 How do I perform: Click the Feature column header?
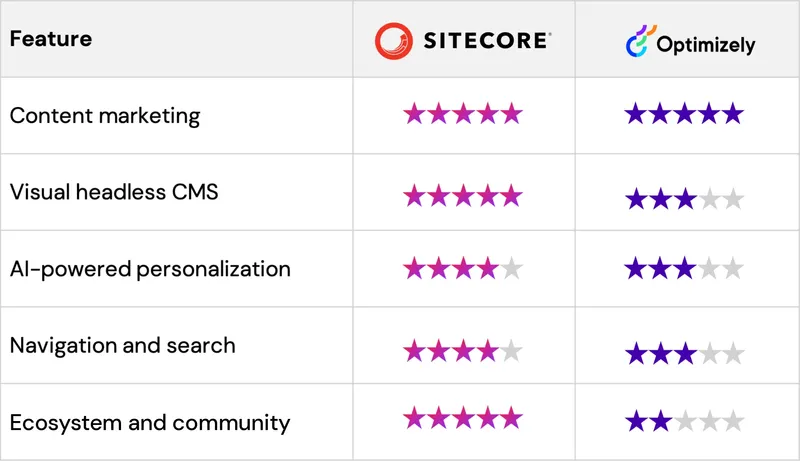[51, 39]
